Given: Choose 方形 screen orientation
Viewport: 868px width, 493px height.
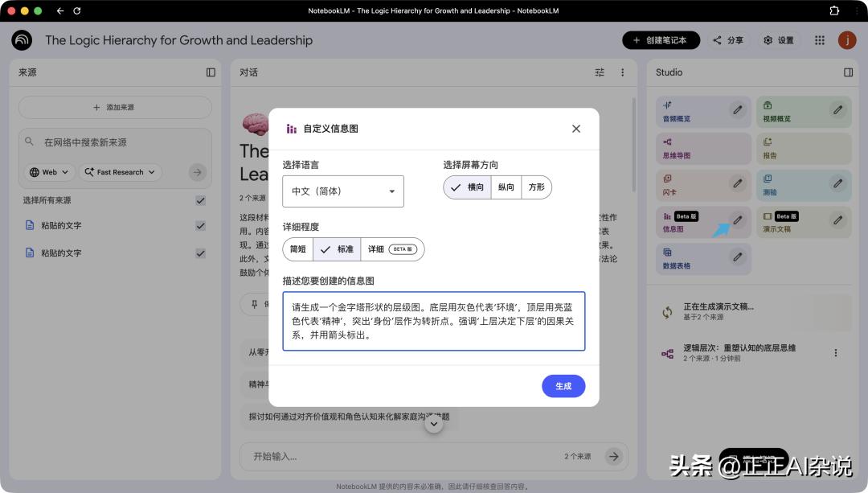Looking at the screenshot, I should point(536,187).
